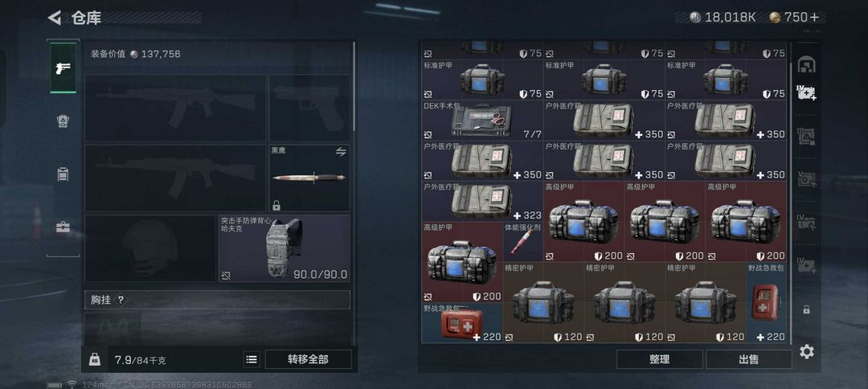868x389 pixels.
Task: Open settings gear at bottom right
Action: 807,351
